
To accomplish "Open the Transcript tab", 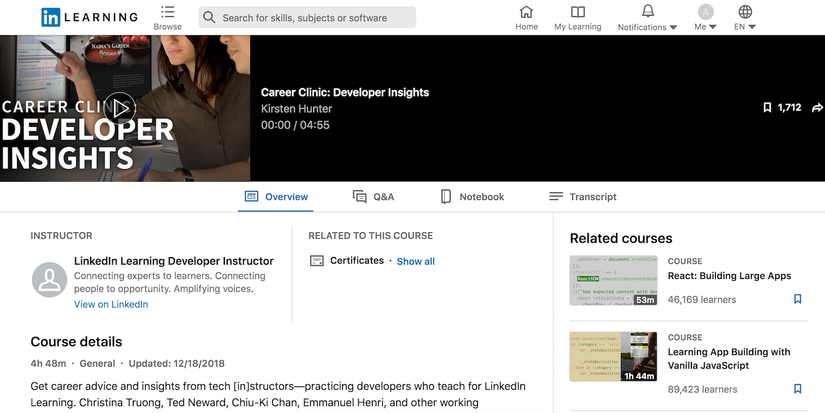I will (x=582, y=197).
